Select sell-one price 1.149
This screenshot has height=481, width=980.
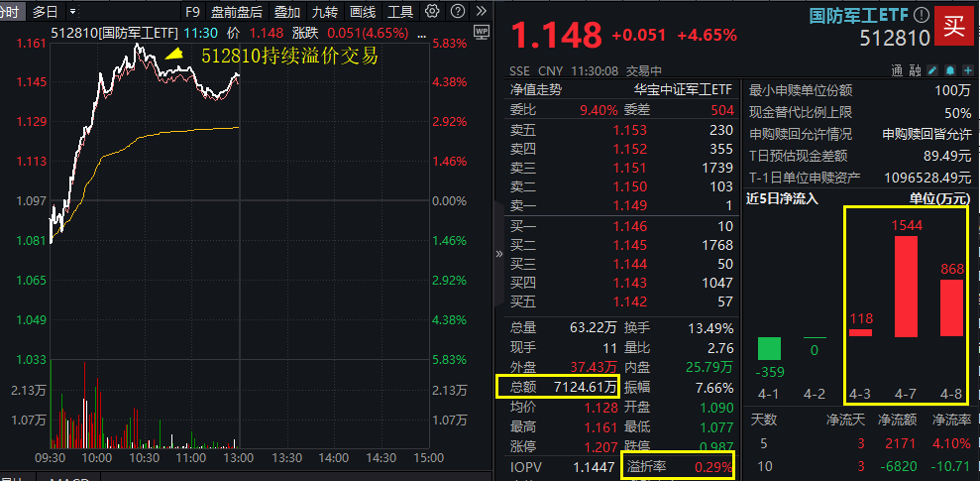coord(629,205)
